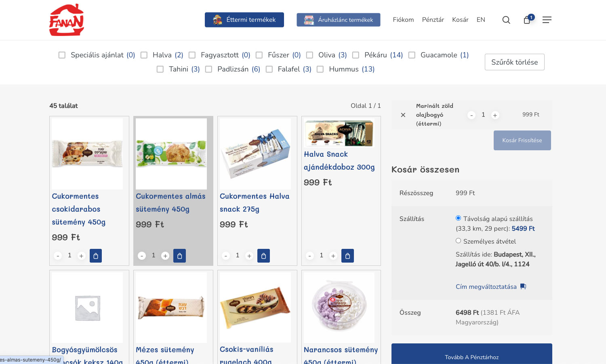Click the Cím megváltoztatása link
The image size is (606, 364).
pos(486,286)
